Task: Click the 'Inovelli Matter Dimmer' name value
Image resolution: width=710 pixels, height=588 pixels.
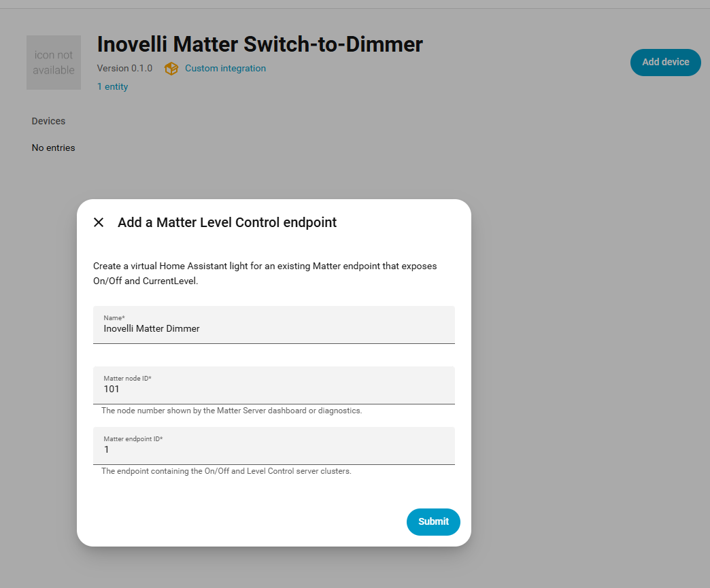Action: click(x=152, y=328)
